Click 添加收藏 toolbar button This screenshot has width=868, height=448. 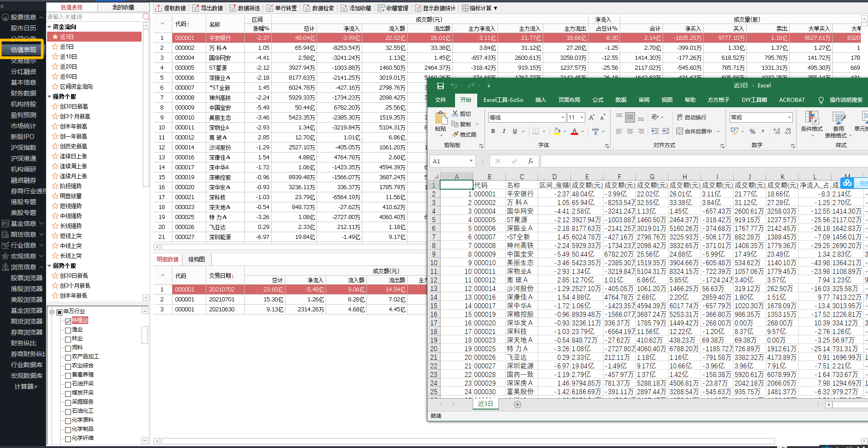point(356,8)
